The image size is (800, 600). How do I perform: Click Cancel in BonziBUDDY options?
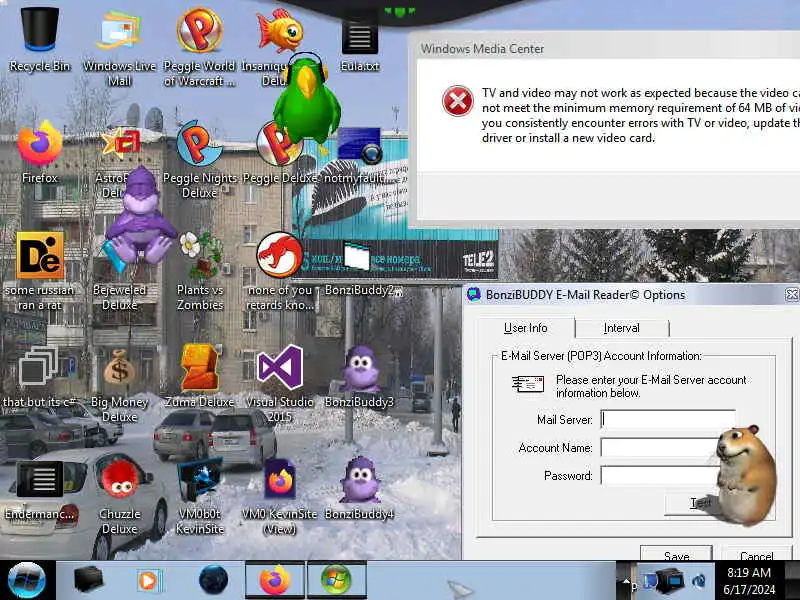756,554
